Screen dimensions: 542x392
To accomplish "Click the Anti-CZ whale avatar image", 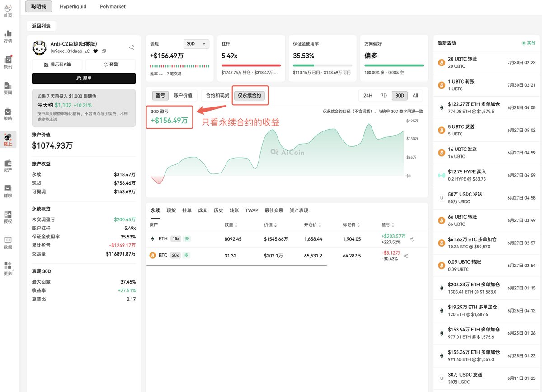I will (39, 48).
